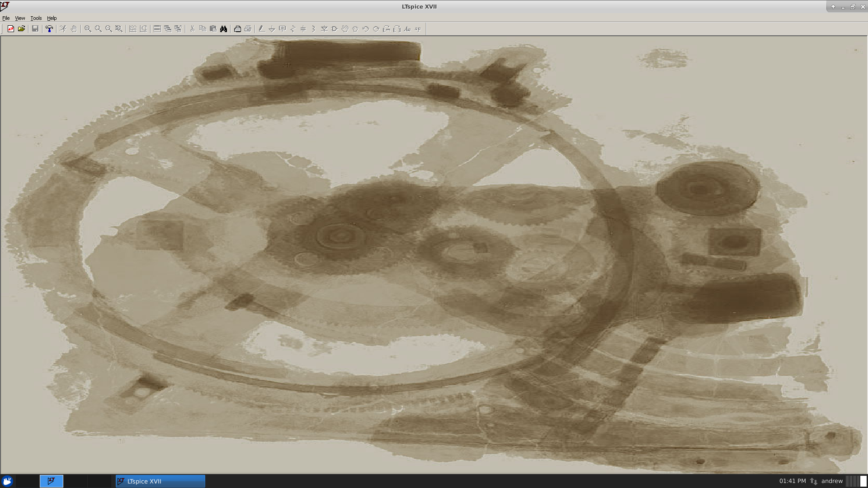Click the 01:41 PM clock
Viewport: 868px width, 488px height.
tap(793, 481)
